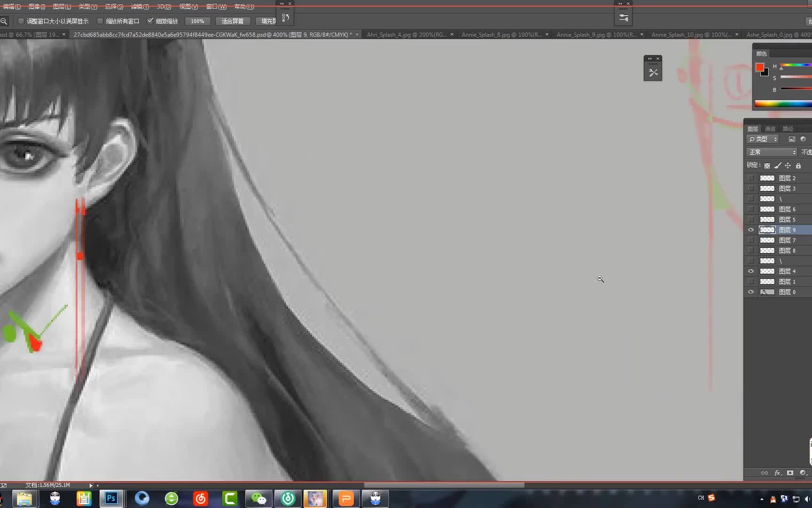Viewport: 812px width, 508px height.
Task: Close the active 400% psd tab
Action: point(357,34)
